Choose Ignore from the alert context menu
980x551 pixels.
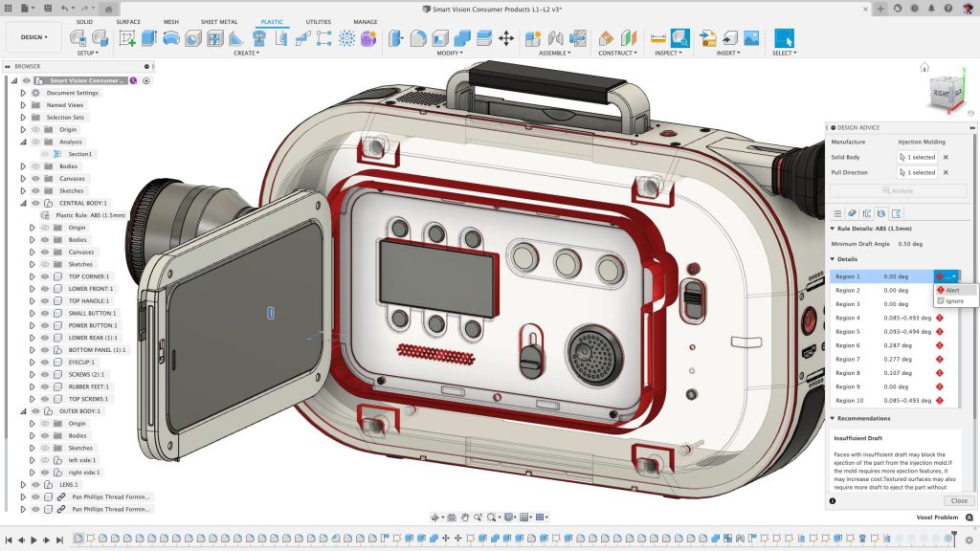(x=954, y=299)
